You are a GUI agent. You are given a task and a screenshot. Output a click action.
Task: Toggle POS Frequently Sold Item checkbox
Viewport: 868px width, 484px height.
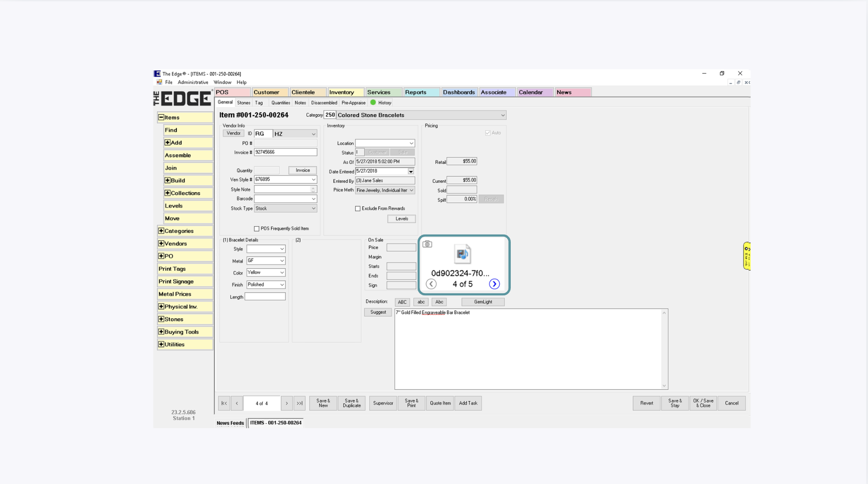click(x=257, y=228)
